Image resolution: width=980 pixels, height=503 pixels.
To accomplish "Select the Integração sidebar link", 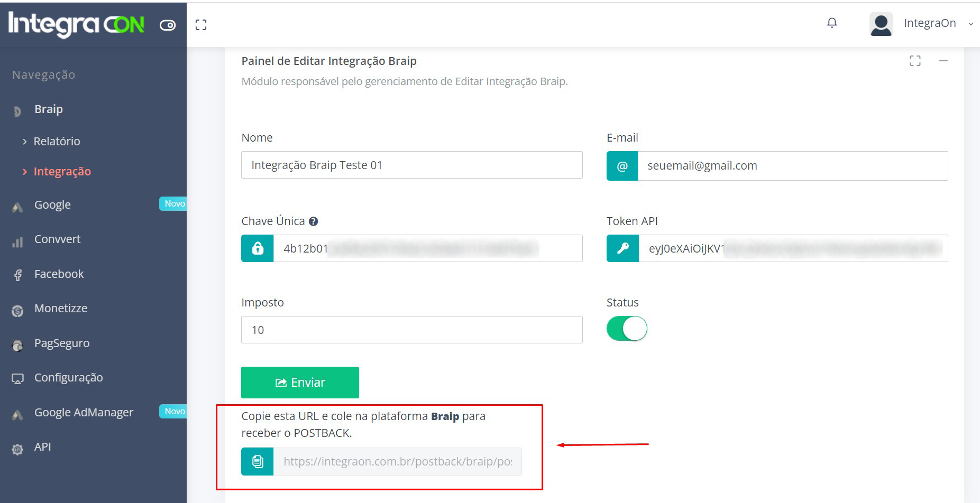I will pos(62,171).
